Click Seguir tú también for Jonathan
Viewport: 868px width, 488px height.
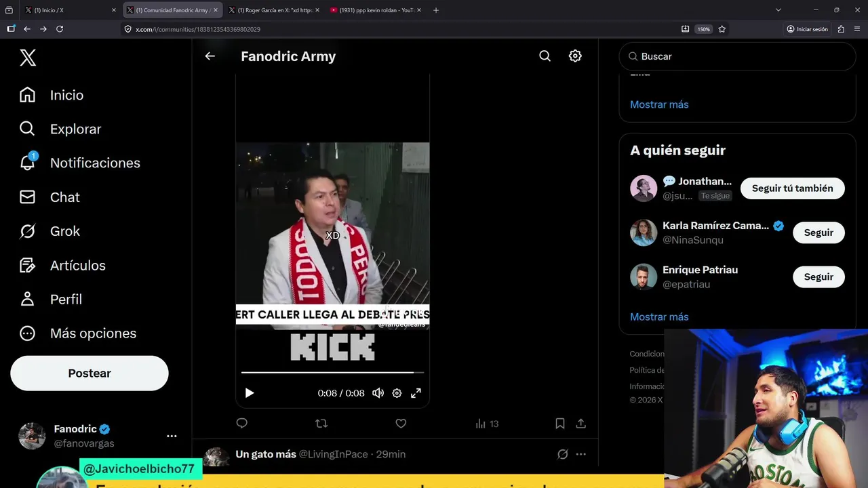pos(792,188)
